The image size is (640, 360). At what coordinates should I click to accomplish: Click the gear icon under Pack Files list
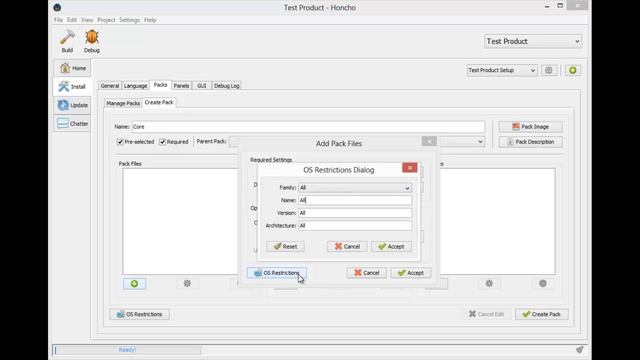click(187, 283)
